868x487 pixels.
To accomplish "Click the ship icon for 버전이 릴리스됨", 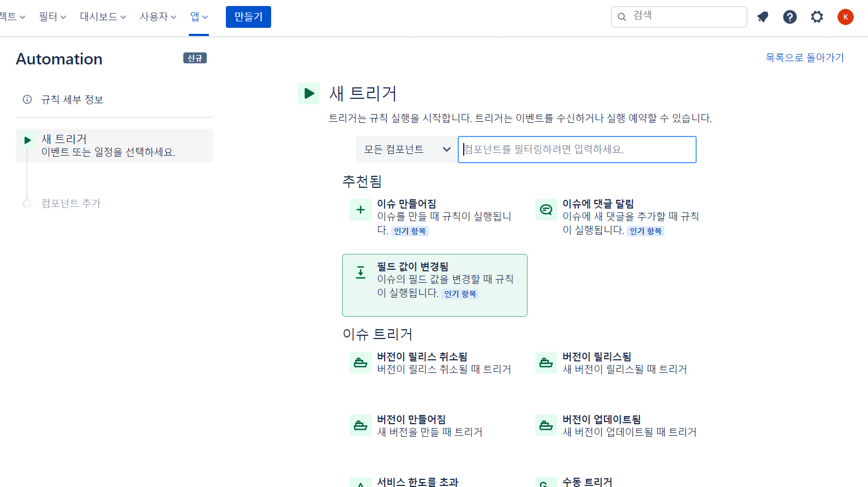I will coord(546,363).
